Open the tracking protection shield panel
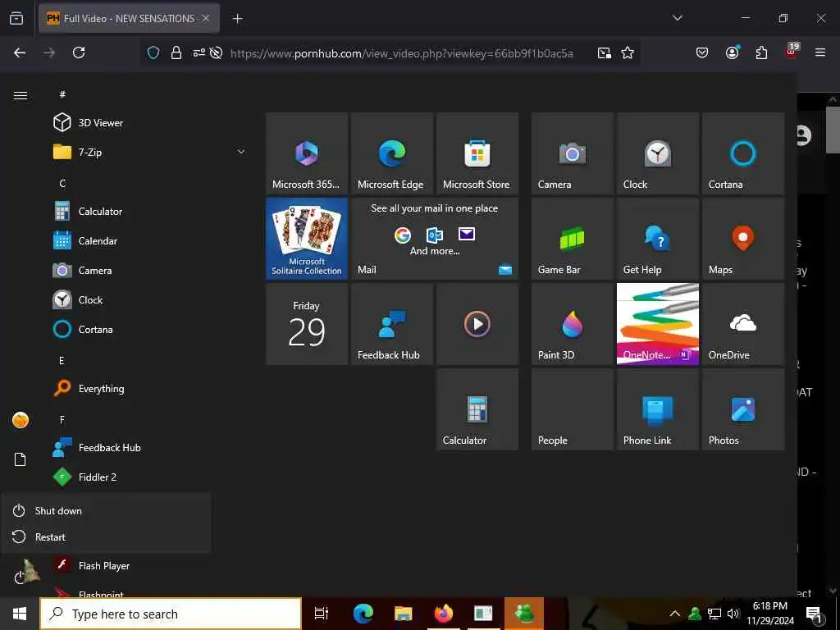This screenshot has width=840, height=630. [x=153, y=52]
